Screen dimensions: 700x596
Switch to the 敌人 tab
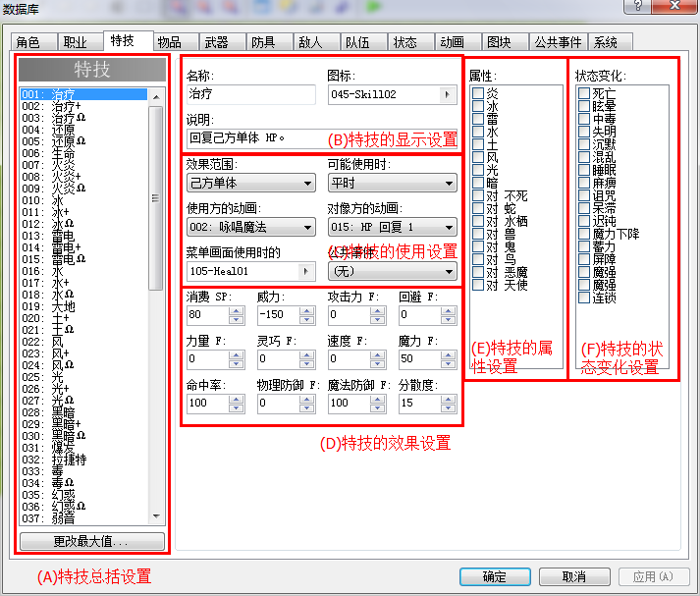(x=316, y=42)
